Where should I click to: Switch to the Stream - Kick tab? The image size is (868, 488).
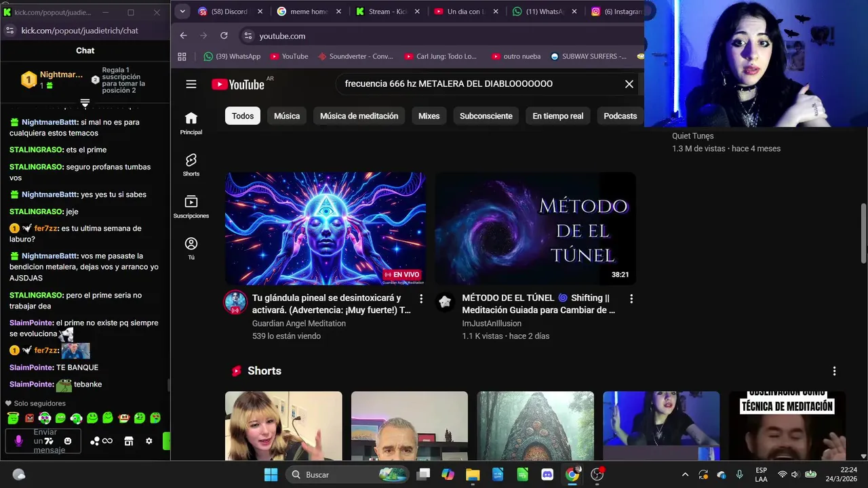388,12
